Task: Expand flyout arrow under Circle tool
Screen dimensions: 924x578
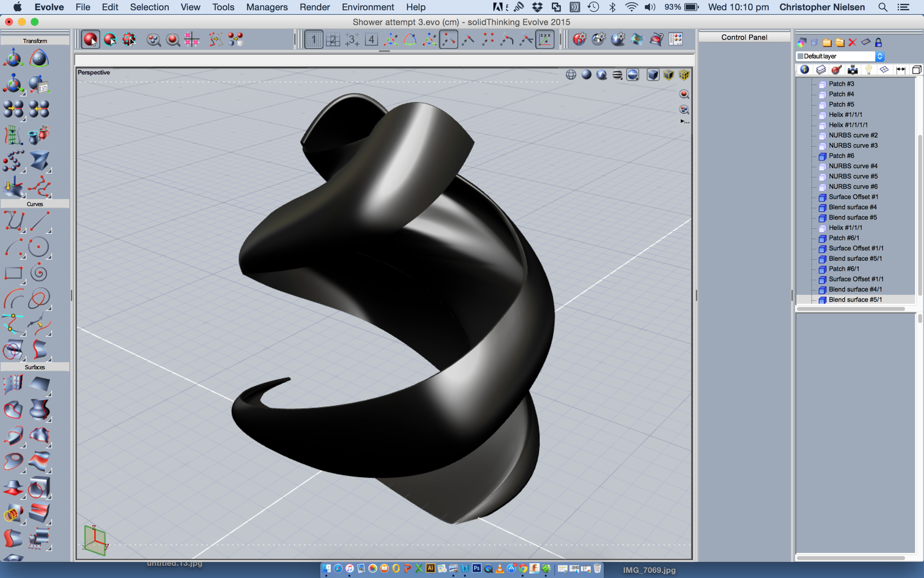Action: pyautogui.click(x=48, y=257)
